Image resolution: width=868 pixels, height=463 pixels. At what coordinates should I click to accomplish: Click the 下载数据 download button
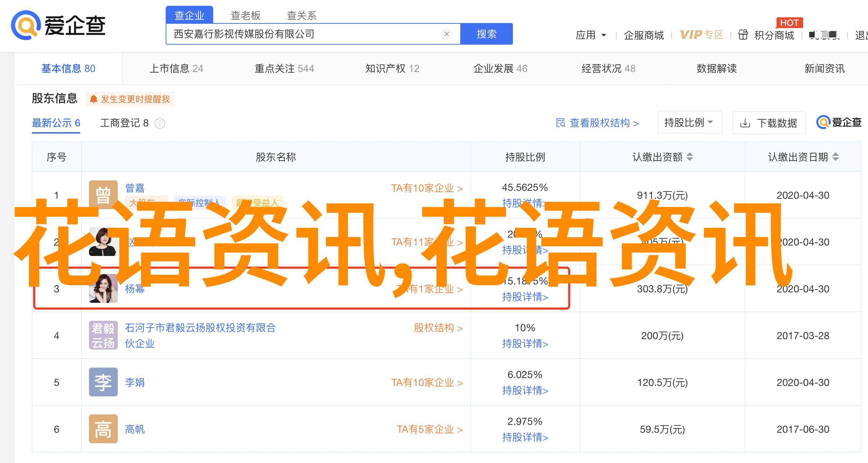pyautogui.click(x=769, y=123)
